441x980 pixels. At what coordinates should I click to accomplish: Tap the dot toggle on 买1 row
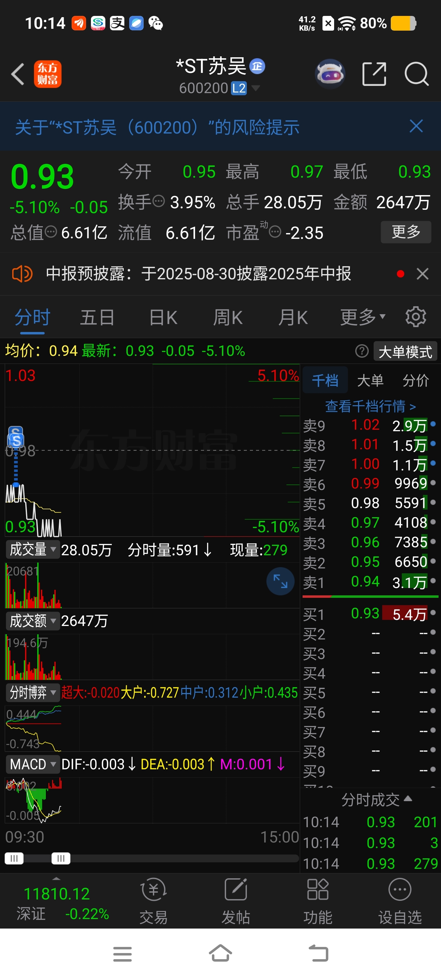point(433,612)
